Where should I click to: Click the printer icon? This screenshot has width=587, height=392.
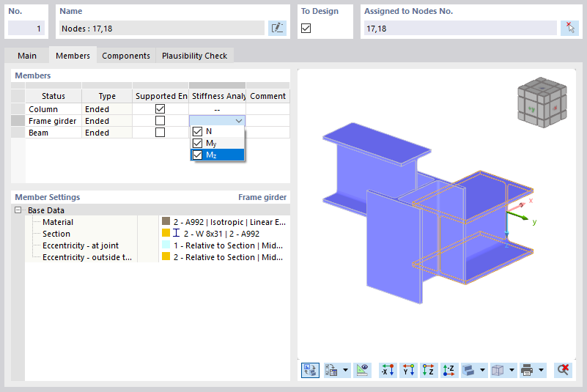[527, 370]
